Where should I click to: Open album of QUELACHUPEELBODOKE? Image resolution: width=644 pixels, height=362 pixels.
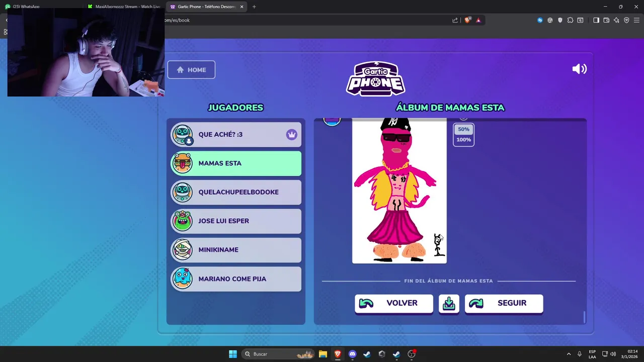[x=236, y=192]
